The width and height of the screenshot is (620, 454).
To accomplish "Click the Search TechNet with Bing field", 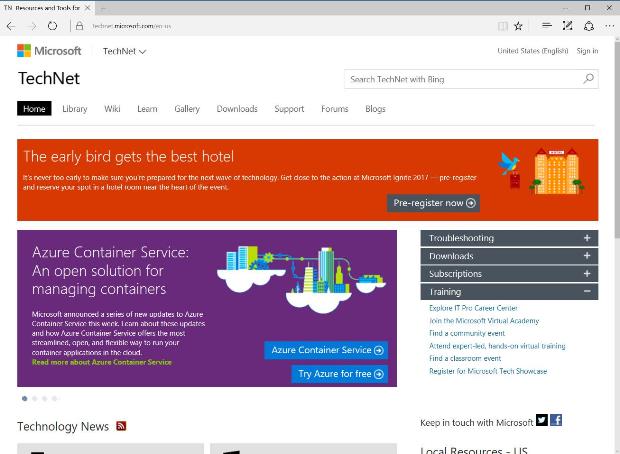I will tap(460, 79).
